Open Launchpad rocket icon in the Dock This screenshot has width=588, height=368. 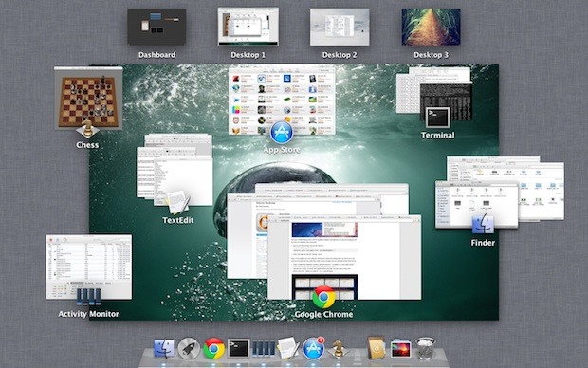(x=189, y=348)
